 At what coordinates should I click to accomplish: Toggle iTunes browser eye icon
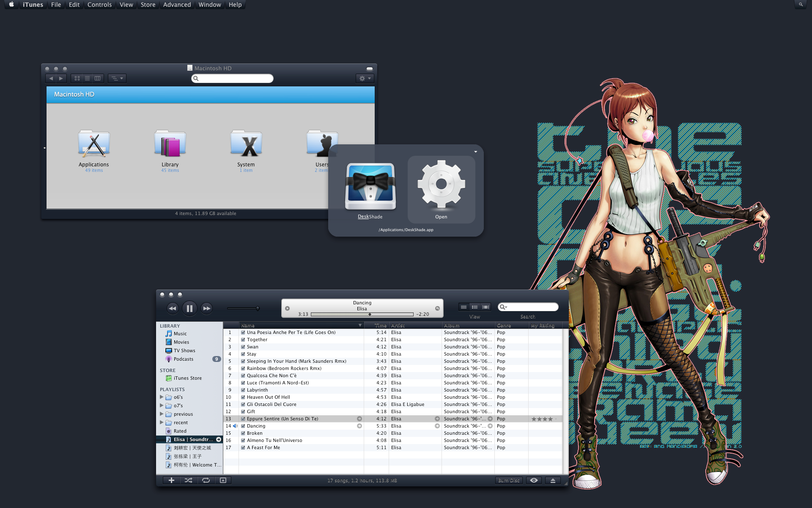(x=534, y=480)
